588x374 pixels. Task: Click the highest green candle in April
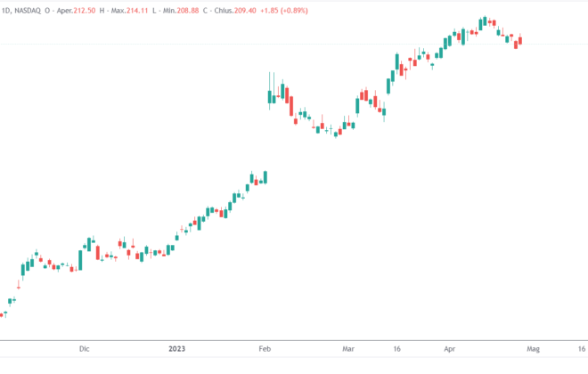point(482,22)
